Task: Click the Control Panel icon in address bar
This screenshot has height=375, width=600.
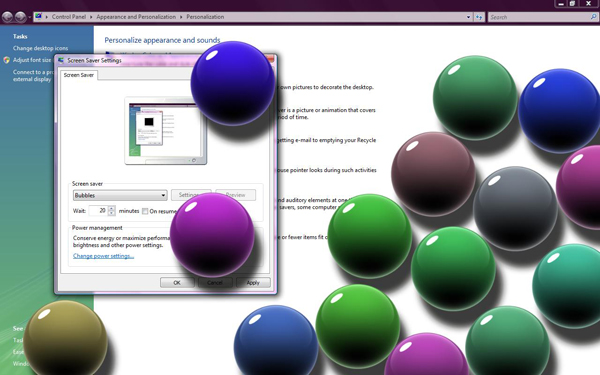Action: point(38,16)
